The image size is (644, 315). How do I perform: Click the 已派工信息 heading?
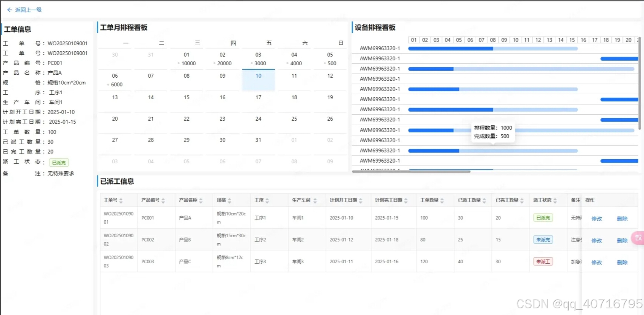[x=117, y=181]
